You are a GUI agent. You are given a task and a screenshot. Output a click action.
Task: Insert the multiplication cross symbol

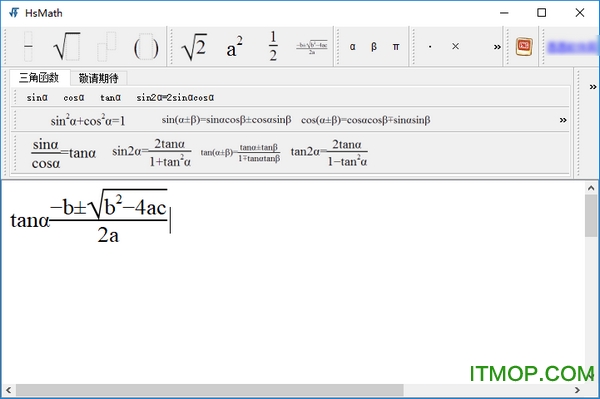click(455, 46)
